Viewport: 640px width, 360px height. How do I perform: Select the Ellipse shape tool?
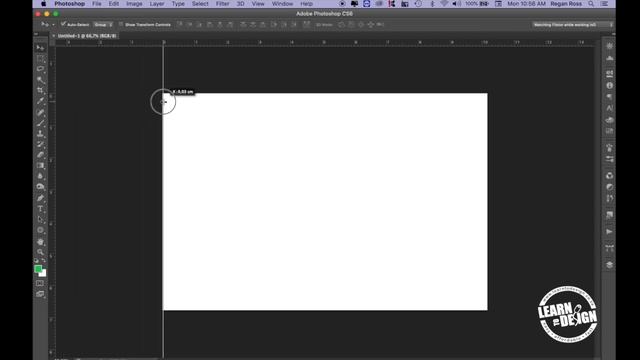coord(40,230)
